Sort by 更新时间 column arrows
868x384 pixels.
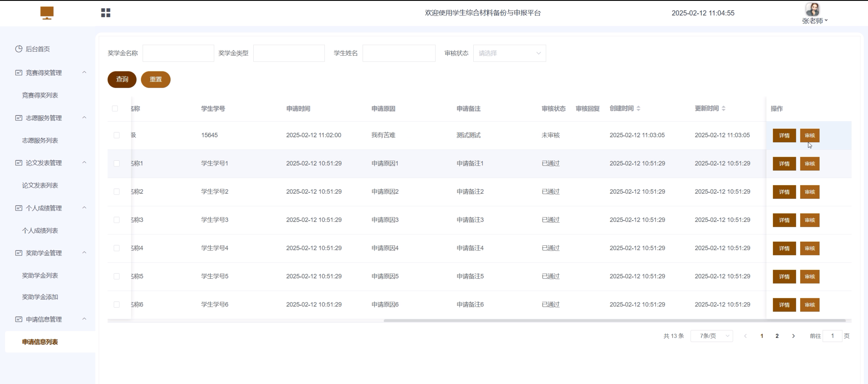click(x=724, y=108)
